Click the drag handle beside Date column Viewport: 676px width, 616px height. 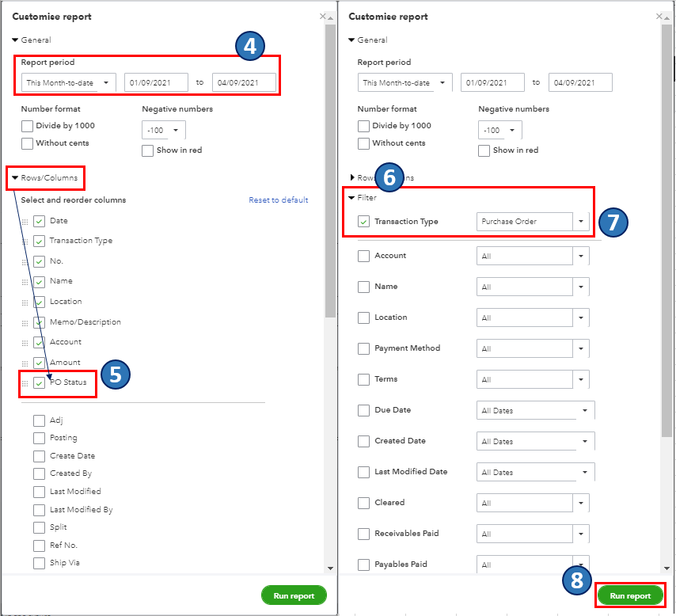point(25,222)
